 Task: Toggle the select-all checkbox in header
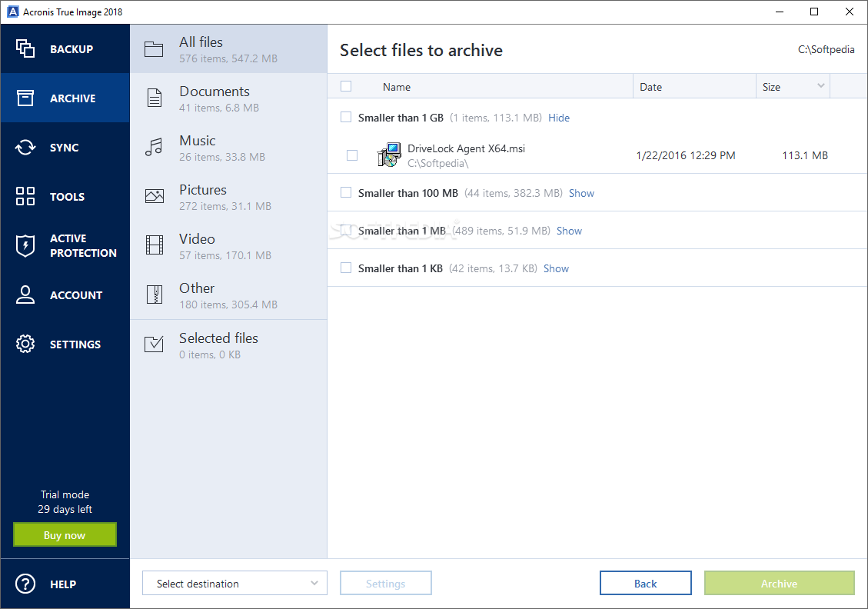tap(346, 86)
